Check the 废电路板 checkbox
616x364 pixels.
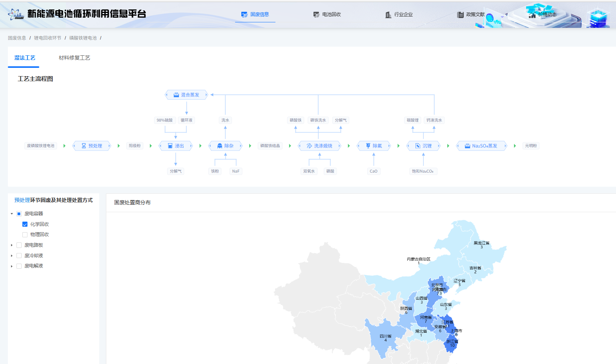click(x=19, y=245)
